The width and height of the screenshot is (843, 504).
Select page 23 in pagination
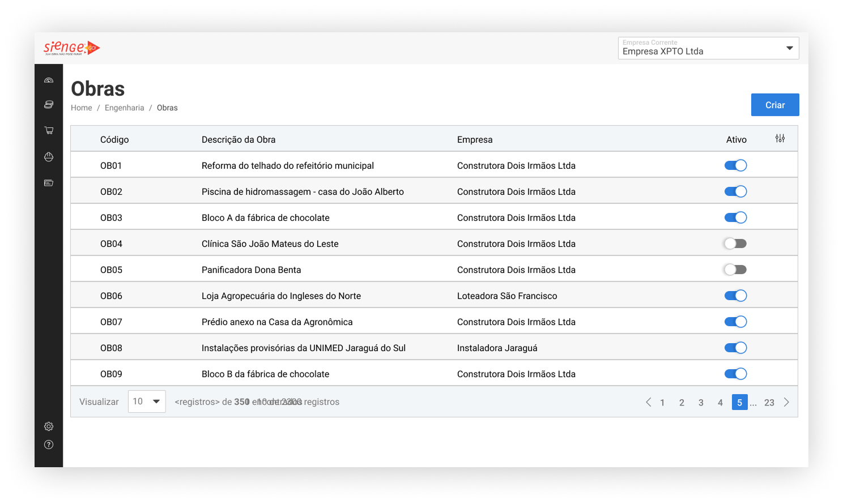coord(769,403)
